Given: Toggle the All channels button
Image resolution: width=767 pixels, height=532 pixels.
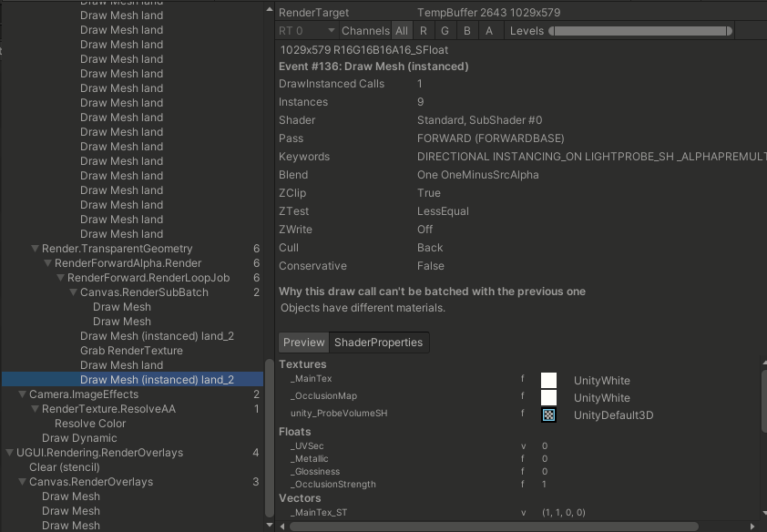Looking at the screenshot, I should tap(401, 31).
